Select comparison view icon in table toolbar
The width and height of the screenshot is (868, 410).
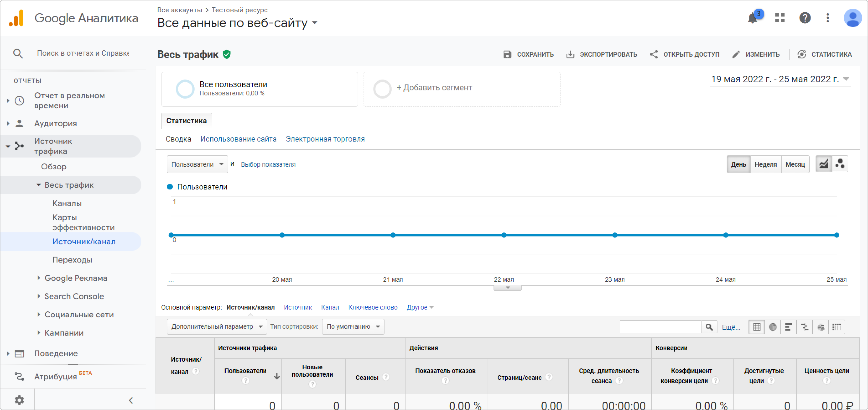(805, 327)
